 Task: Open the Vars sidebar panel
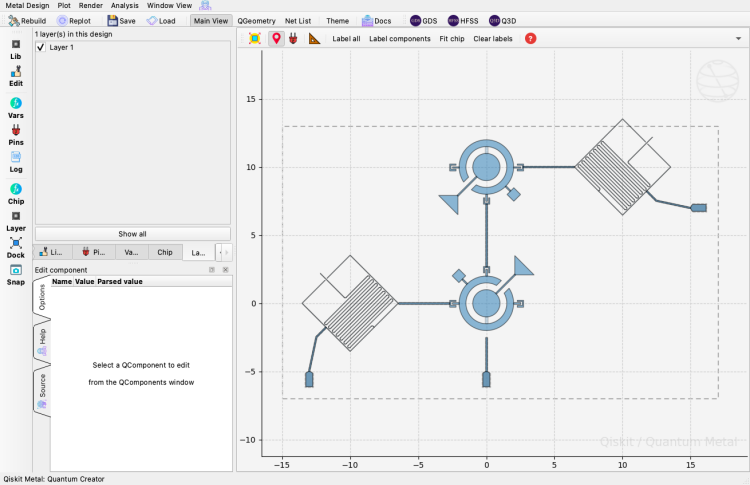[16, 108]
